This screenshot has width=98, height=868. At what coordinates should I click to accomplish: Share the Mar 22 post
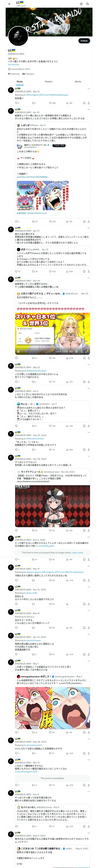pos(89,382)
